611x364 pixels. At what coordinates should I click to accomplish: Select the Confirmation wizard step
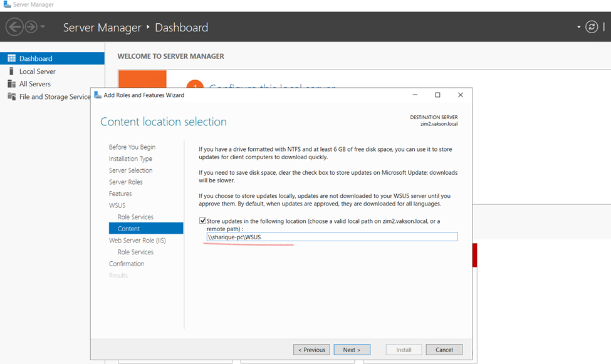pos(126,264)
